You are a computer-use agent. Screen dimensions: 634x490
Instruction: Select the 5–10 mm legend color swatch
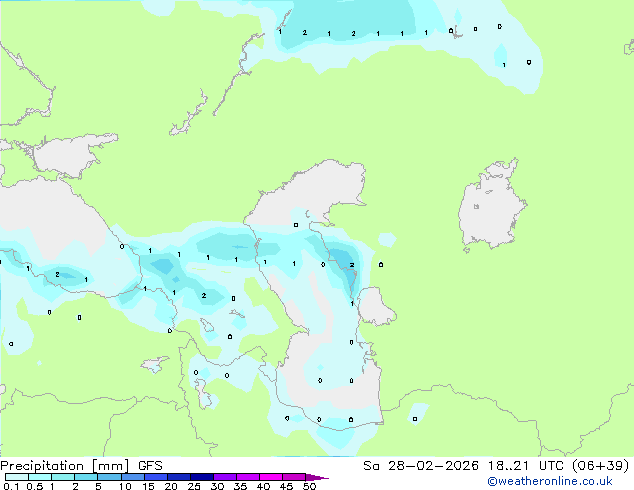109,477
